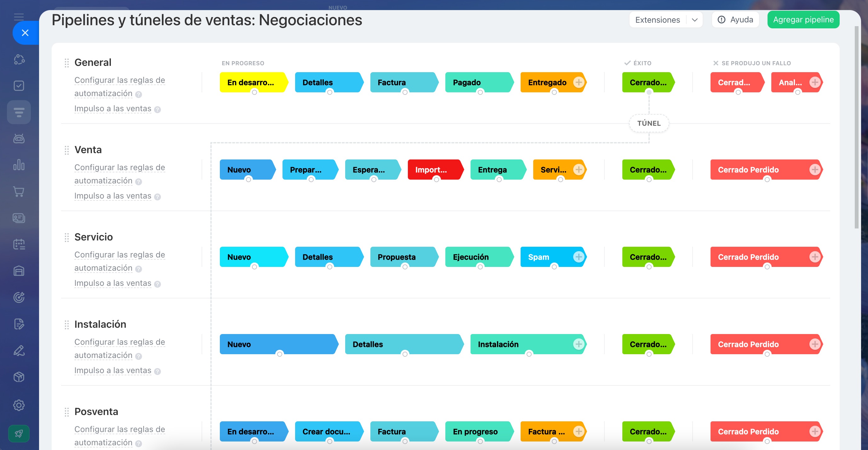868x450 pixels.
Task: Open the robot assistant sidebar icon
Action: [x=19, y=139]
